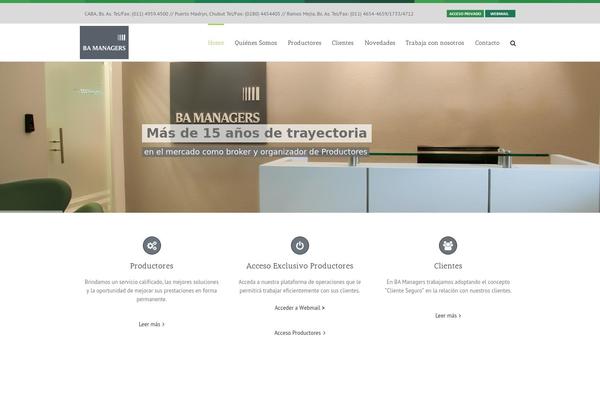
Task: Click the Webmail green button
Action: (500, 14)
